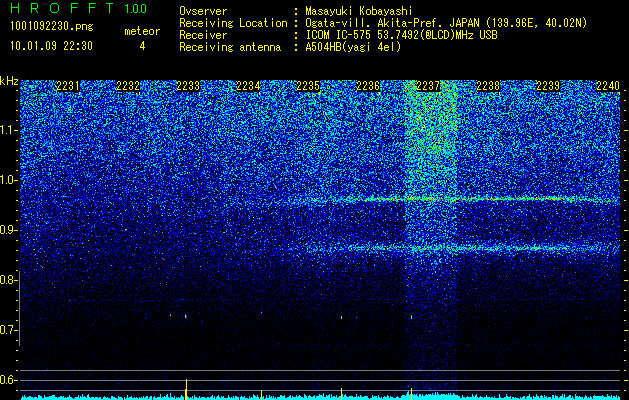This screenshot has height=400, width=629.
Task: Click the A504HB antenna text
Action: pos(353,47)
